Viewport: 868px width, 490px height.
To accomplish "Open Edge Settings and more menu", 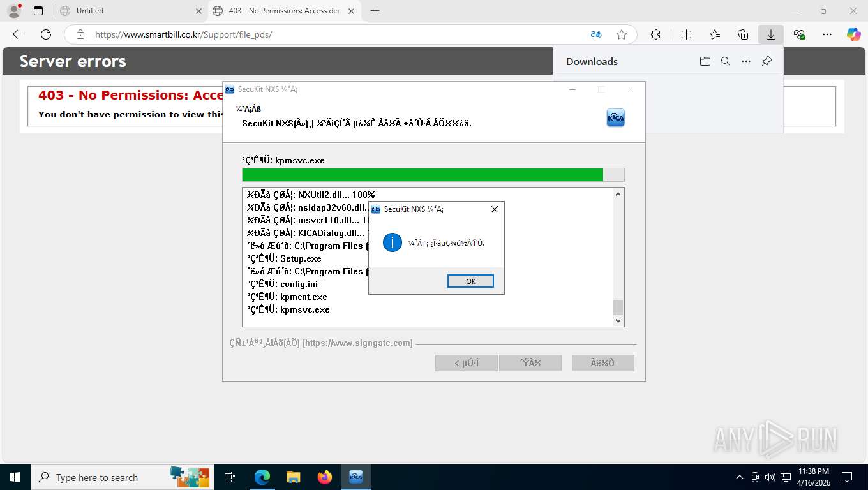I will coord(827,34).
